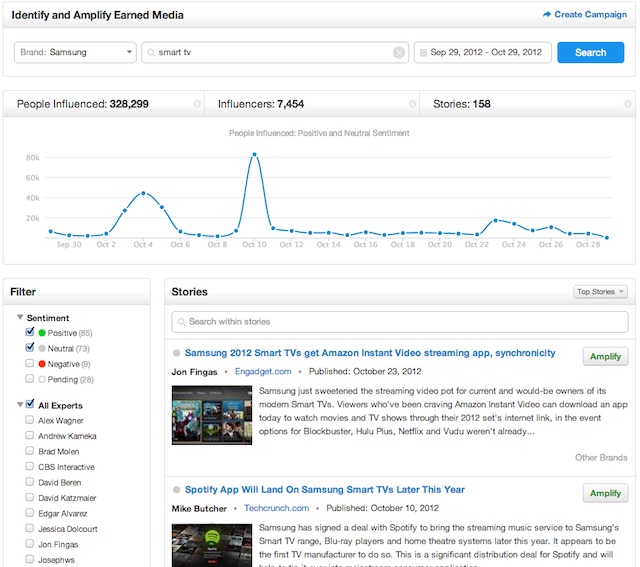
Task: Click the Oct 10 peak chart point
Action: [x=255, y=154]
